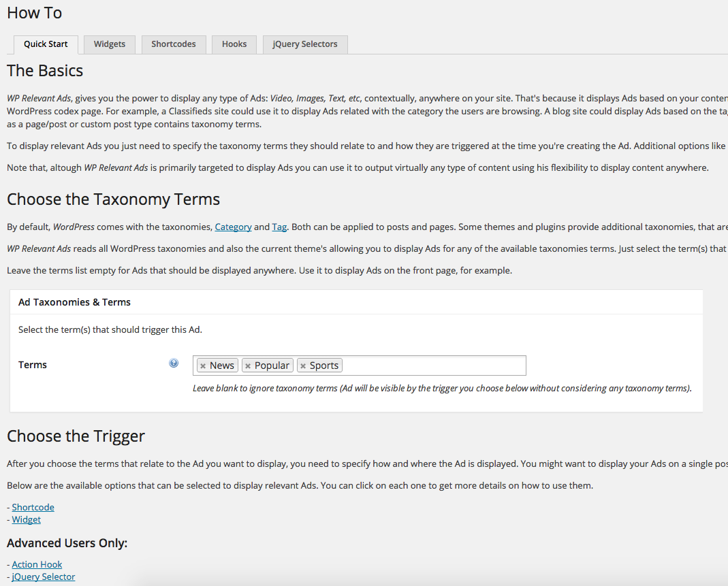Screen dimensions: 728x586
Task: Open the jQuery Selector link
Action: pos(43,576)
